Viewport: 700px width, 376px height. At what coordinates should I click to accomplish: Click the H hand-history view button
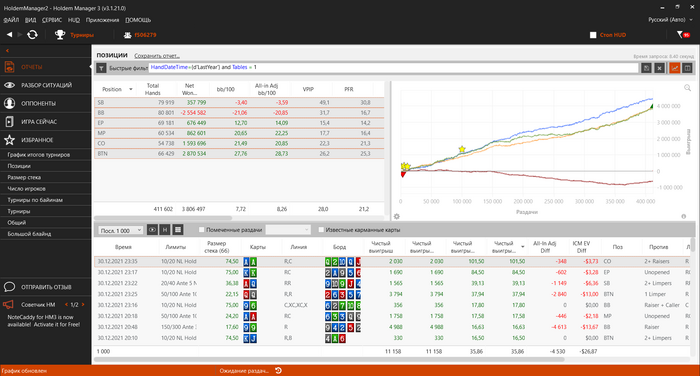pyautogui.click(x=165, y=230)
